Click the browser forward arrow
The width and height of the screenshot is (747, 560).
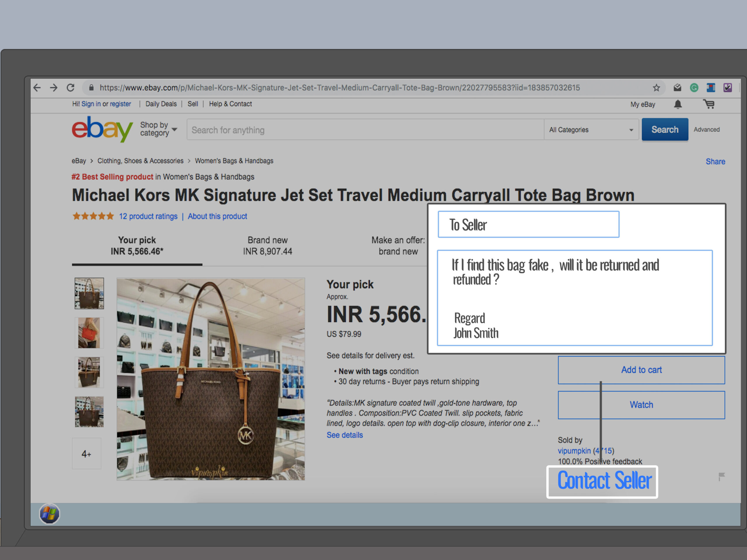[x=54, y=88]
